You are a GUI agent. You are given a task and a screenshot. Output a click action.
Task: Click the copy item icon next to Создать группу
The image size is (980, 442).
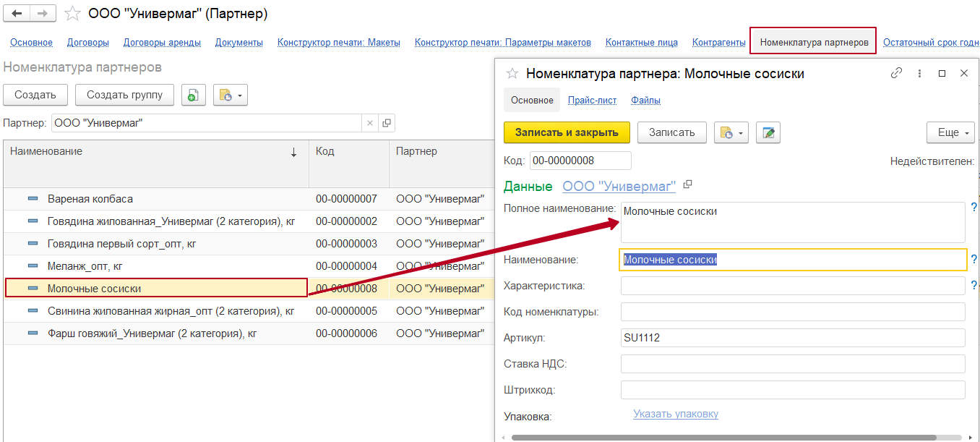(193, 95)
